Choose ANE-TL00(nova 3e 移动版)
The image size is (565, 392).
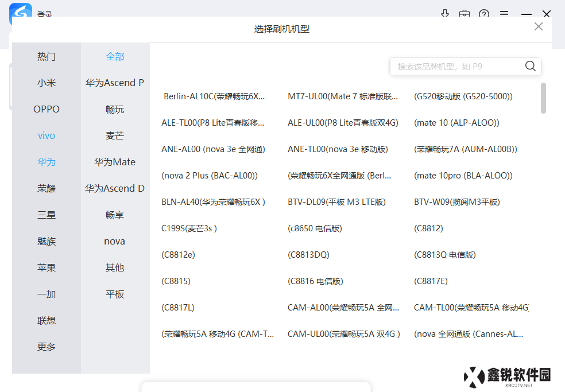tap(338, 149)
